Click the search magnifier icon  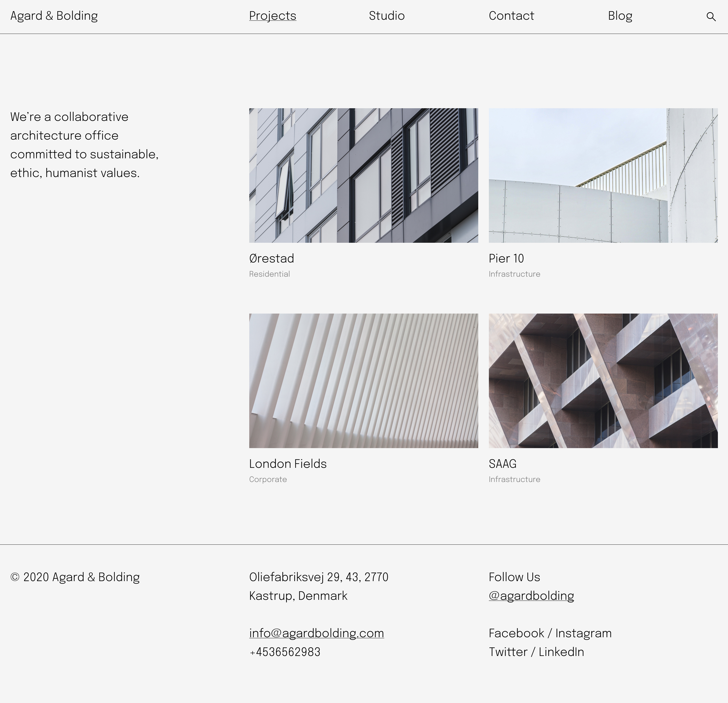[x=711, y=17]
